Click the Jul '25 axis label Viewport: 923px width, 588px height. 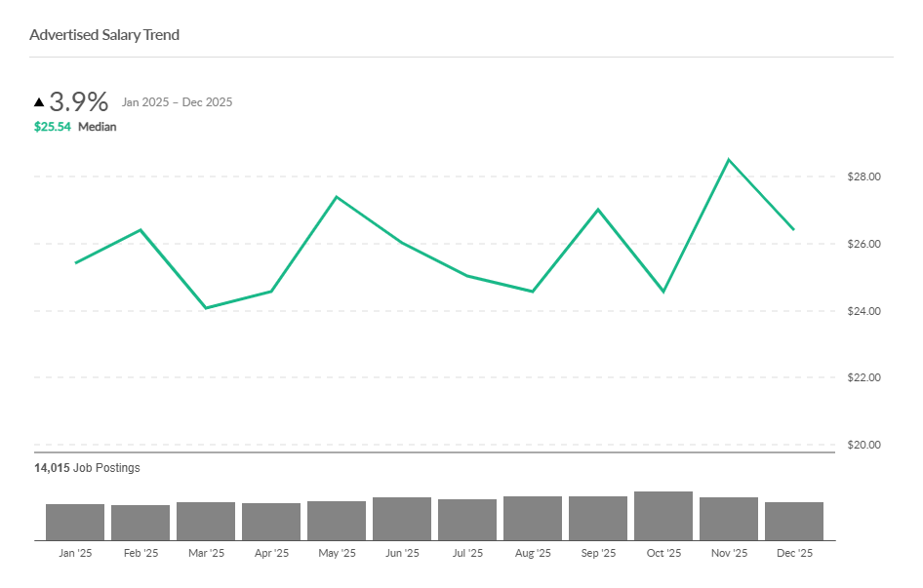tap(467, 553)
